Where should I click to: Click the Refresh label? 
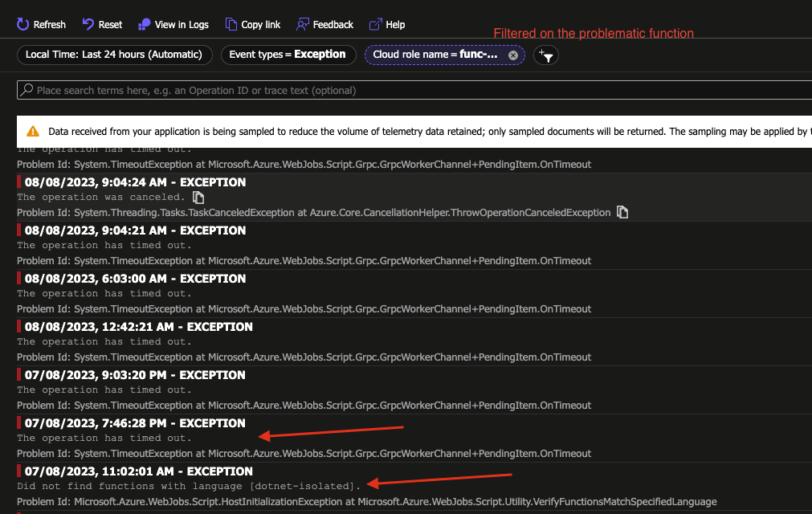(x=50, y=24)
